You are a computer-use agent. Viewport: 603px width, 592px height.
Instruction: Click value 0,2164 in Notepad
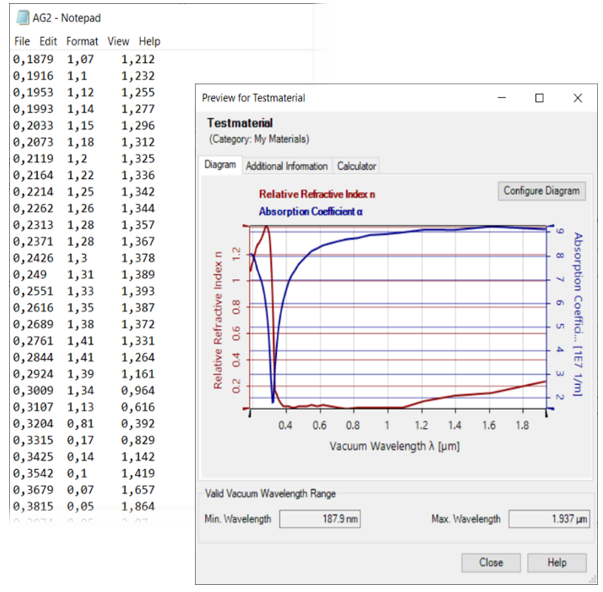tap(33, 175)
